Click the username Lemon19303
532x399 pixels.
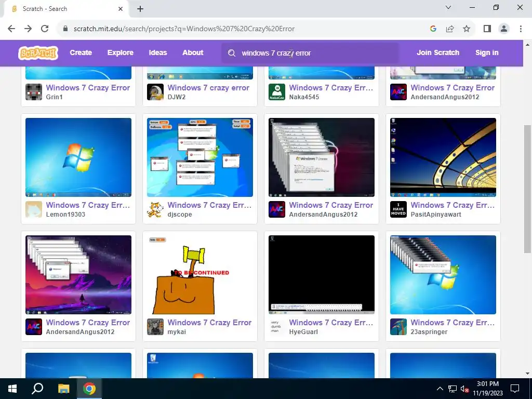pyautogui.click(x=65, y=215)
